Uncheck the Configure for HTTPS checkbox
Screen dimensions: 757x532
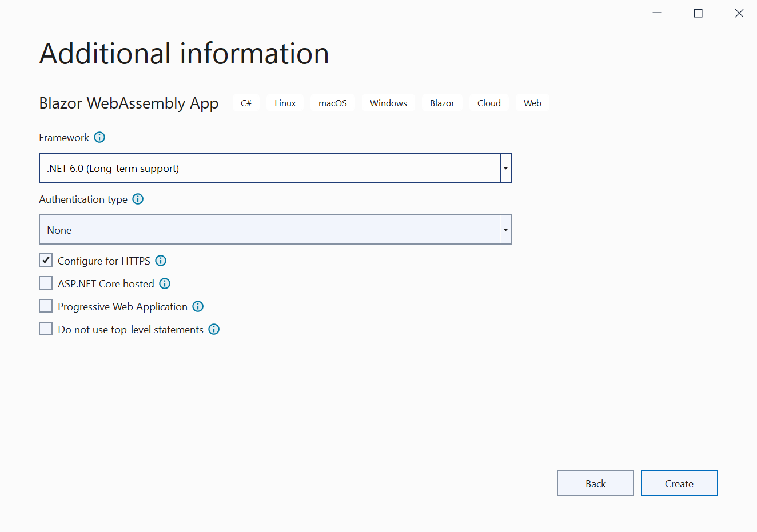pyautogui.click(x=46, y=261)
